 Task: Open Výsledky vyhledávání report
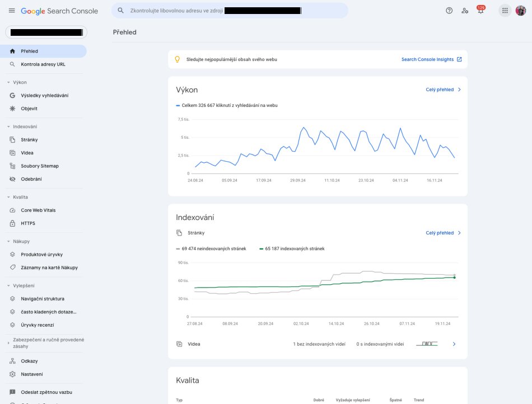click(44, 95)
